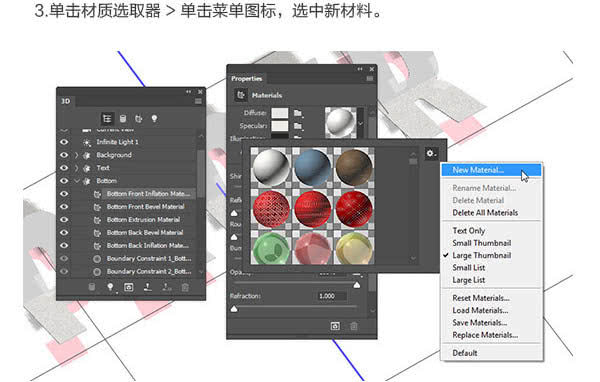Collapse the Bottom tree item
This screenshot has width=600, height=382.
77,181
